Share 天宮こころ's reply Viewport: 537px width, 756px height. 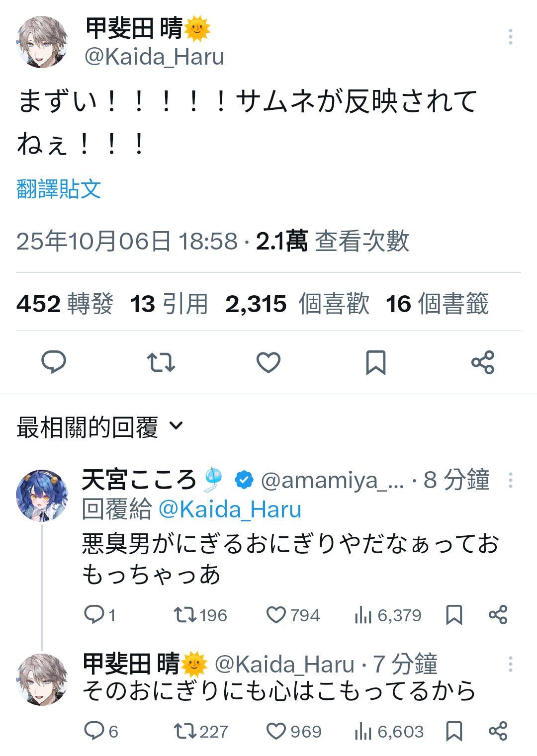pos(498,615)
